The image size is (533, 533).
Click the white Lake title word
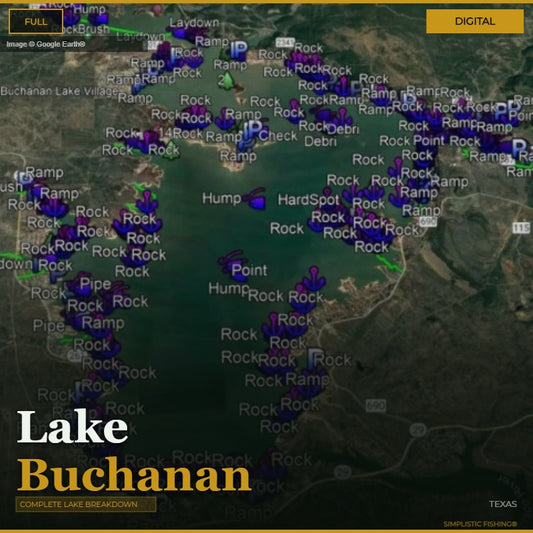(72, 427)
